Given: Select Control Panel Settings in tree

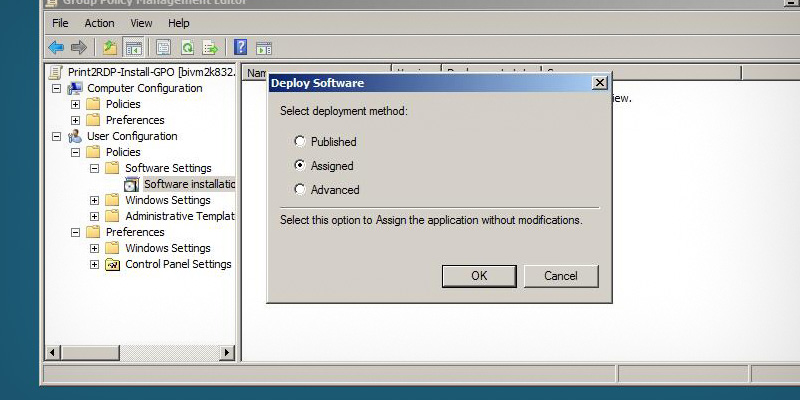Looking at the screenshot, I should (178, 264).
